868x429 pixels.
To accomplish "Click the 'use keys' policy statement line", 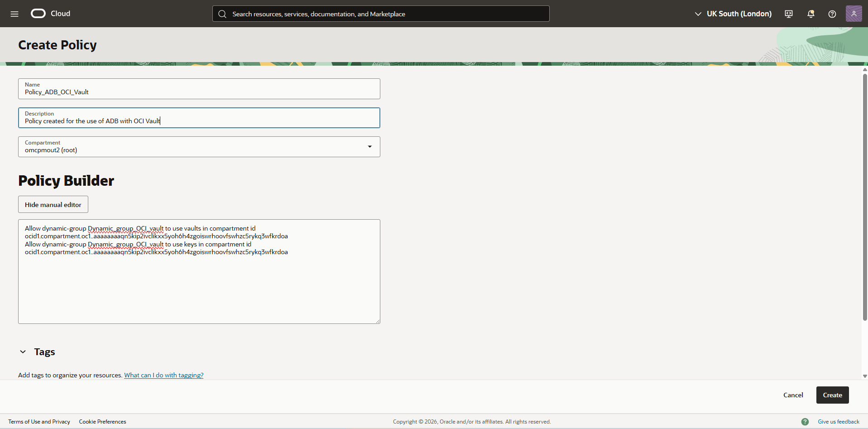I will pos(156,248).
